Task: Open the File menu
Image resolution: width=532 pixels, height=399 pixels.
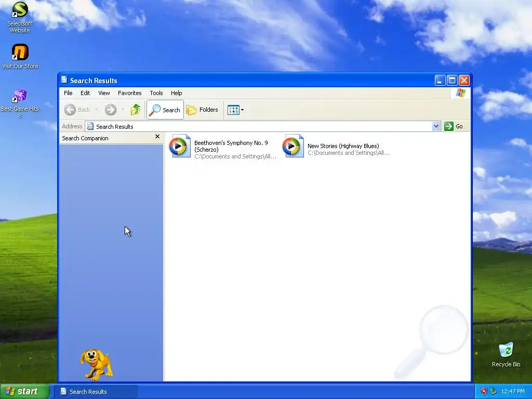Action: [68, 93]
